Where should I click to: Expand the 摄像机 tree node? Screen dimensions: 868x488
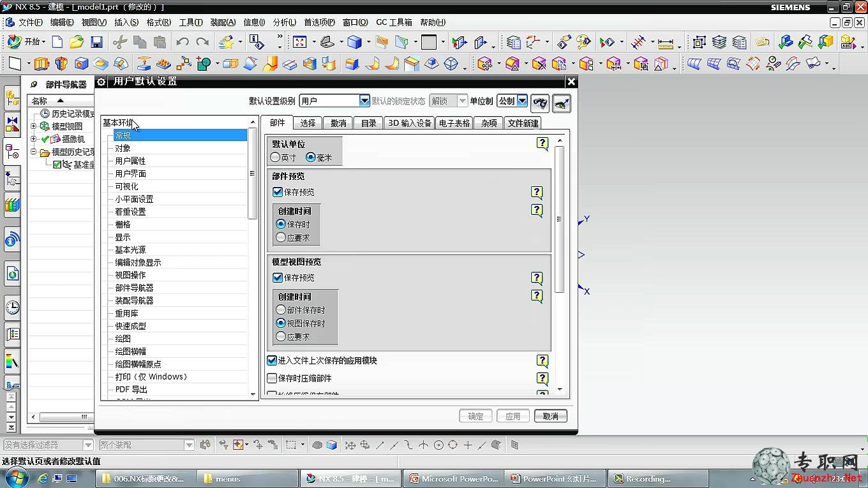click(34, 139)
